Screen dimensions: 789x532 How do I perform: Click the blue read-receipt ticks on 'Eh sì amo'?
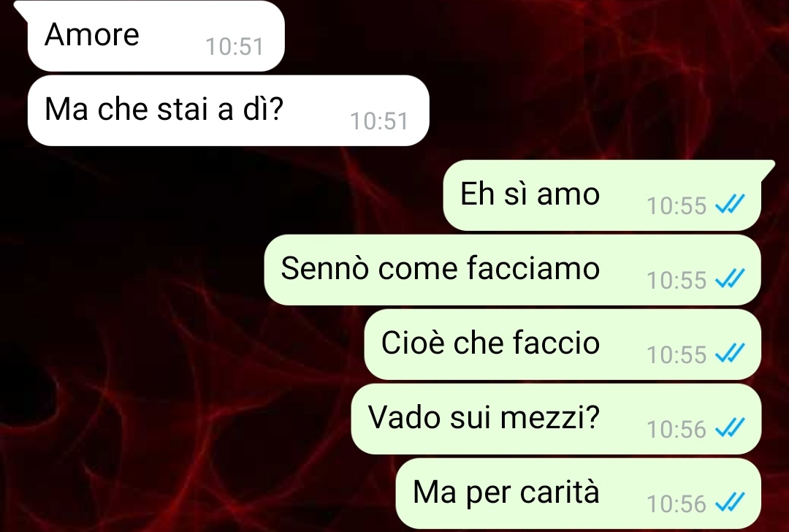tap(730, 205)
